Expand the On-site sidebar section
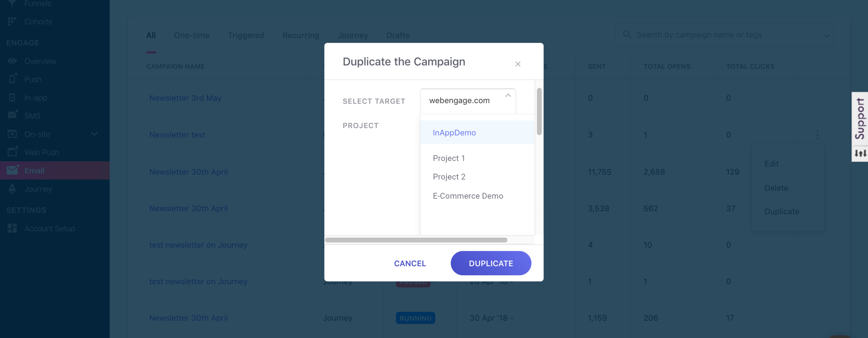Viewport: 868px width, 338px height. [x=94, y=134]
